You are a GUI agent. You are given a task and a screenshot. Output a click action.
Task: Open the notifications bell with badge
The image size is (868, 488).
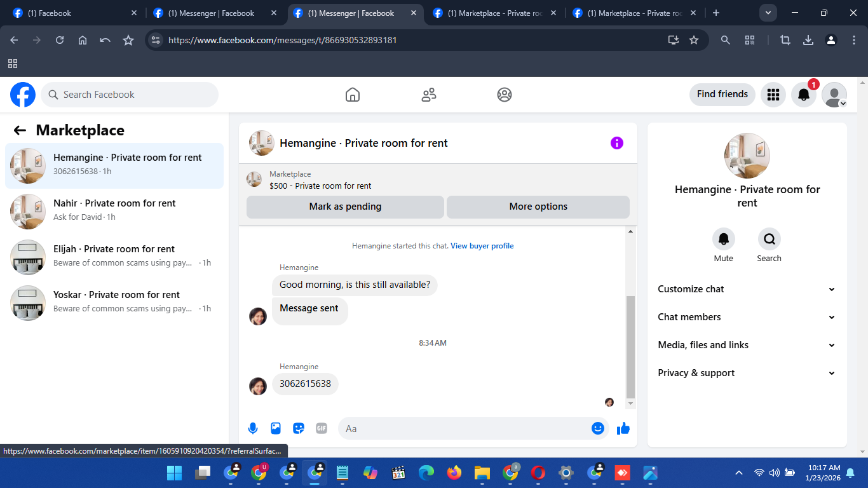pos(804,95)
